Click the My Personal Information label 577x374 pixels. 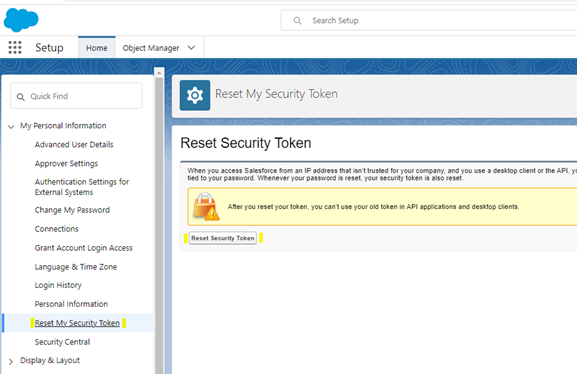tap(63, 126)
